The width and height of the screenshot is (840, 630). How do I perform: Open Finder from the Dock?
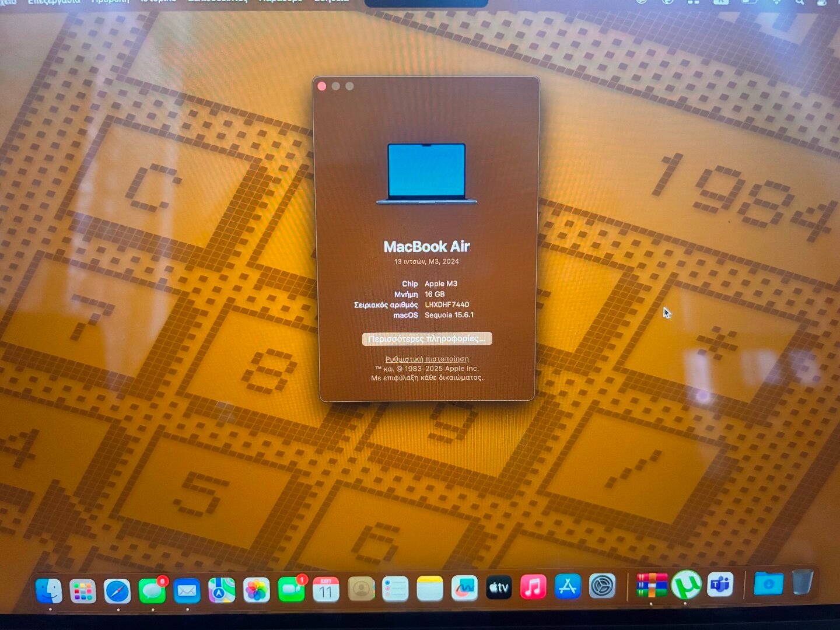[x=49, y=591]
